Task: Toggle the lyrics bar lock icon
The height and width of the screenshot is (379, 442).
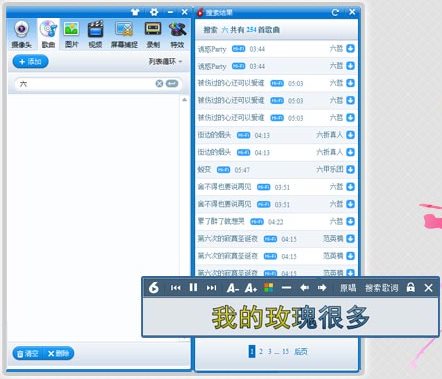Action: 411,287
